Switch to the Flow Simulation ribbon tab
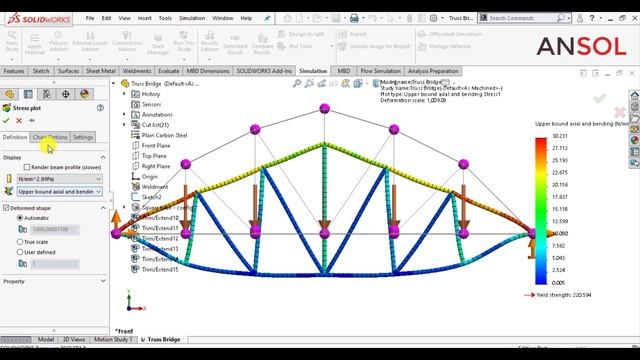 point(380,71)
